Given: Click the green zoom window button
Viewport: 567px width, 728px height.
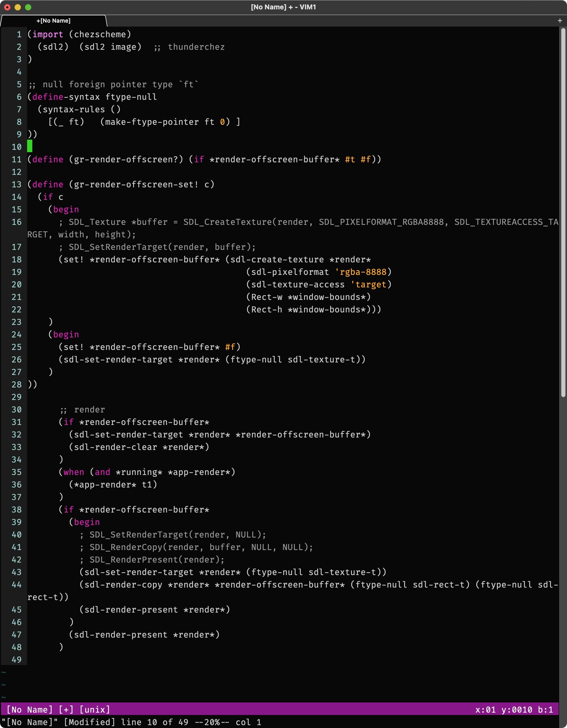Looking at the screenshot, I should (x=28, y=7).
